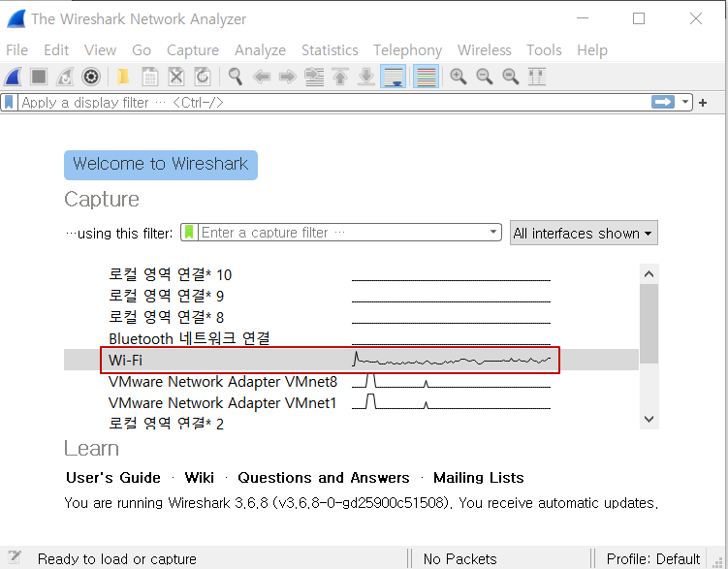
Task: Select 로컬 영역 연결* 9 interface
Action: (x=351, y=296)
